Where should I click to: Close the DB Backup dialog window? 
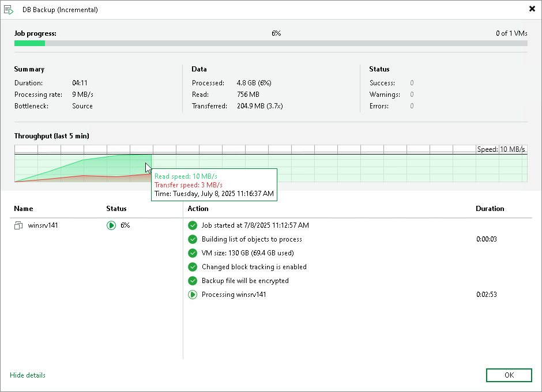click(x=532, y=9)
